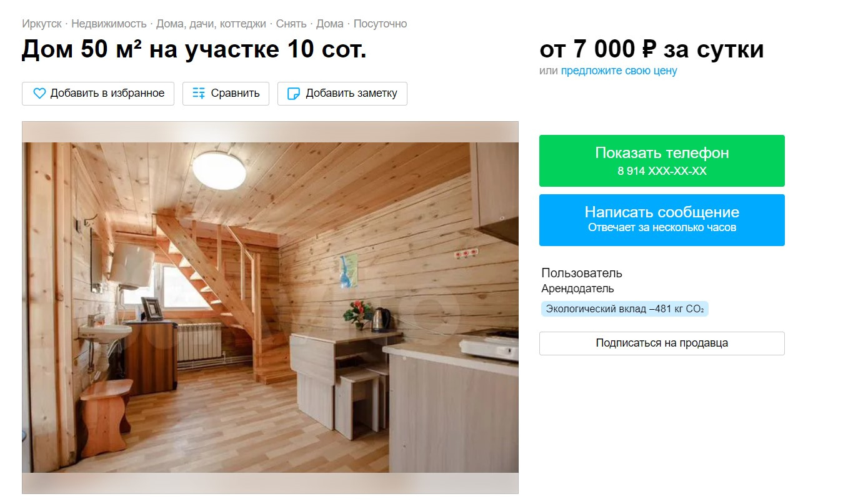This screenshot has width=848, height=504.
Task: Add listing via Добавить в избранное
Action: (98, 94)
